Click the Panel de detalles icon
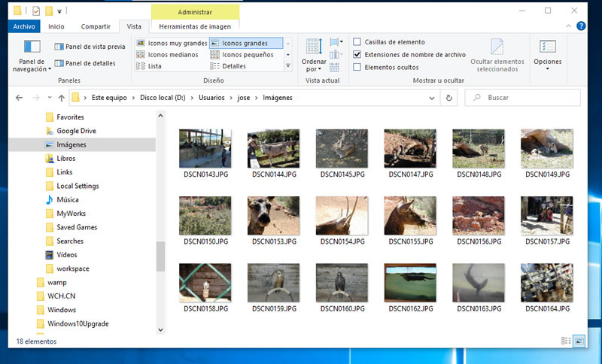Viewport: 602px width, 364px height. pos(59,64)
